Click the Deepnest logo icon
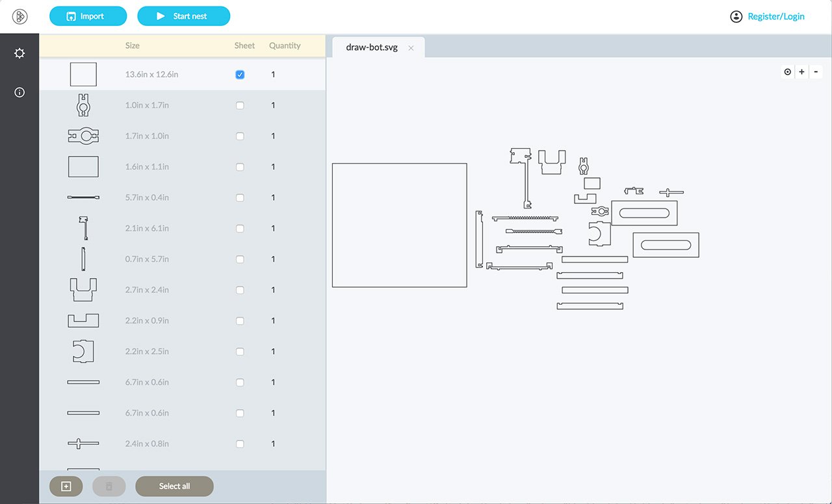832x504 pixels. (x=19, y=17)
